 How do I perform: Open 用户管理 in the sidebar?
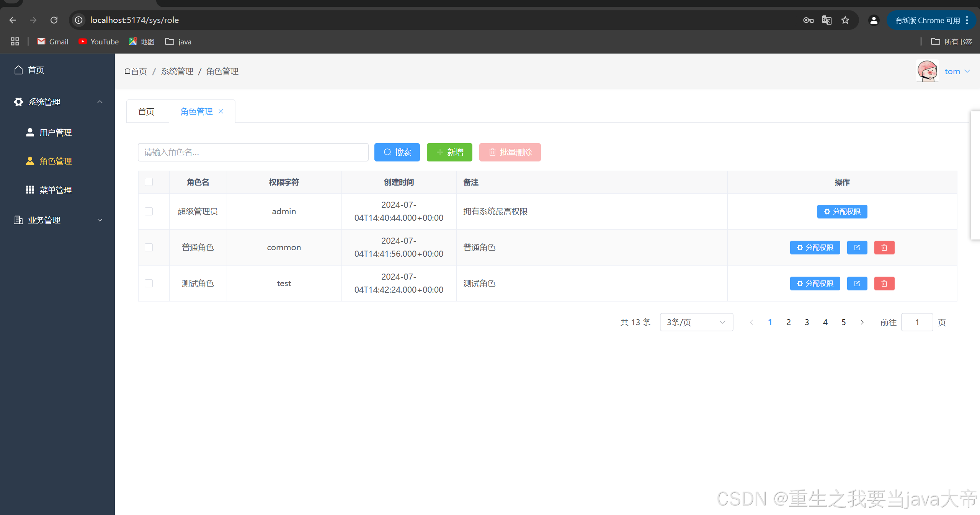pyautogui.click(x=56, y=132)
